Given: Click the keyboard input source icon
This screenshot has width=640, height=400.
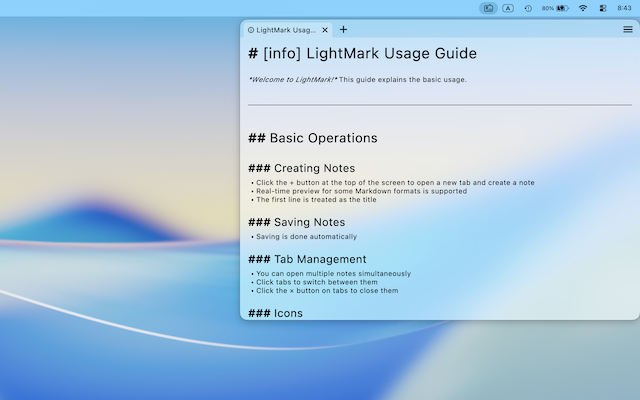Looking at the screenshot, I should pos(508,8).
